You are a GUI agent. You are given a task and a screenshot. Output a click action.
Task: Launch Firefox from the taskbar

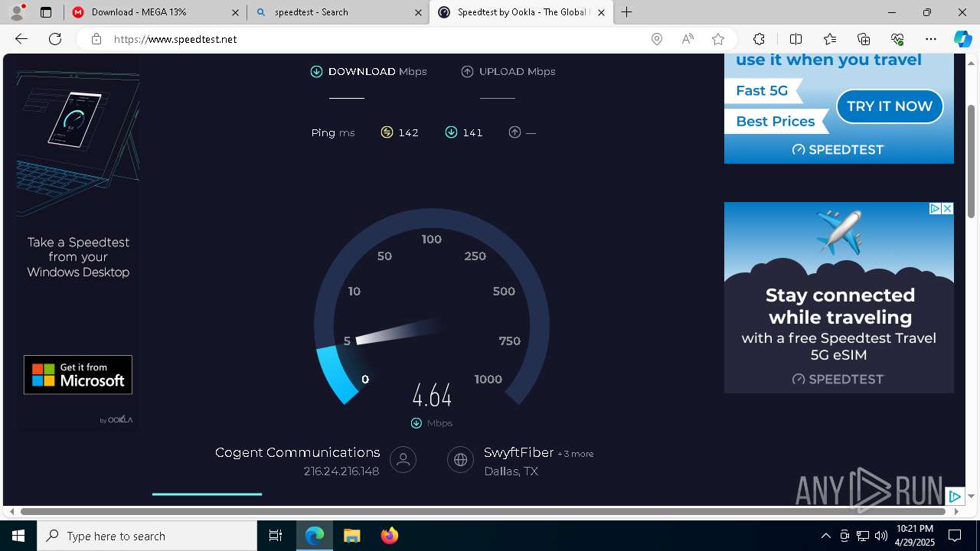pyautogui.click(x=390, y=536)
